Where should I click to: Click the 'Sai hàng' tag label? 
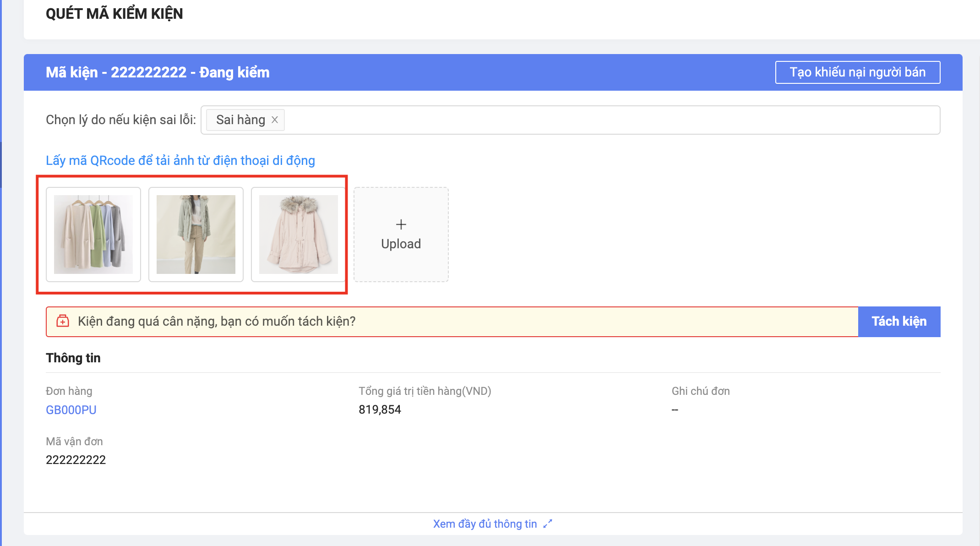click(240, 120)
